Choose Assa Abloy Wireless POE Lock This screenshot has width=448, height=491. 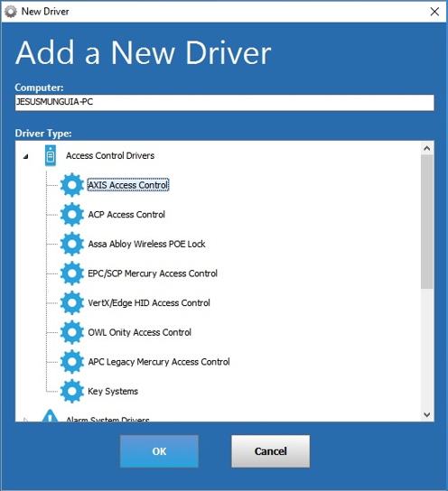pos(146,244)
